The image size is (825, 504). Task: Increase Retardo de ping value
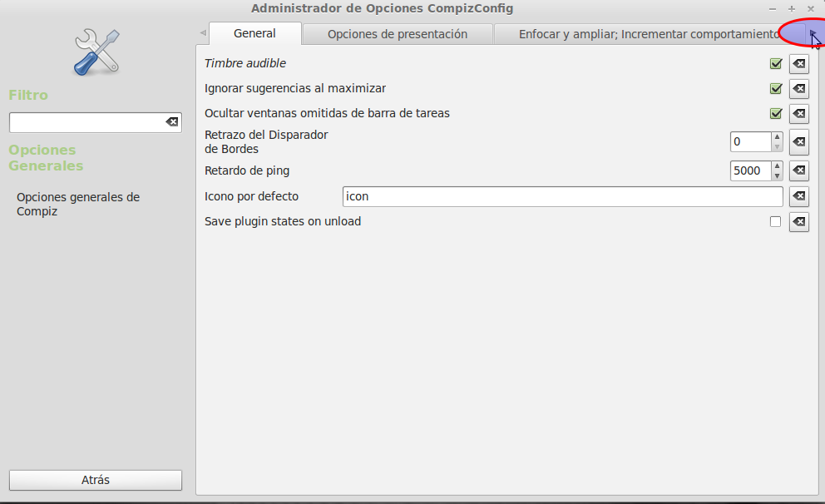778,166
